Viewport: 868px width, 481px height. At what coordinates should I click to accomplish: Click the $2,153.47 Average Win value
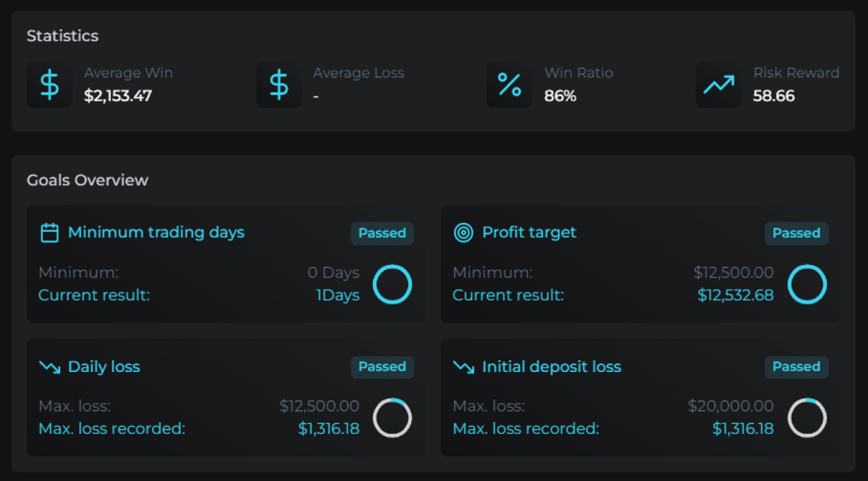tap(118, 96)
